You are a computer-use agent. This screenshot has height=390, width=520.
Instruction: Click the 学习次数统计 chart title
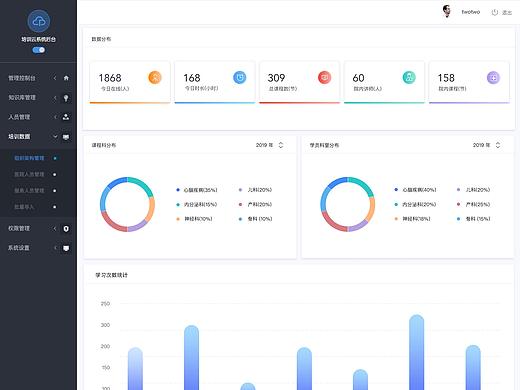point(111,275)
